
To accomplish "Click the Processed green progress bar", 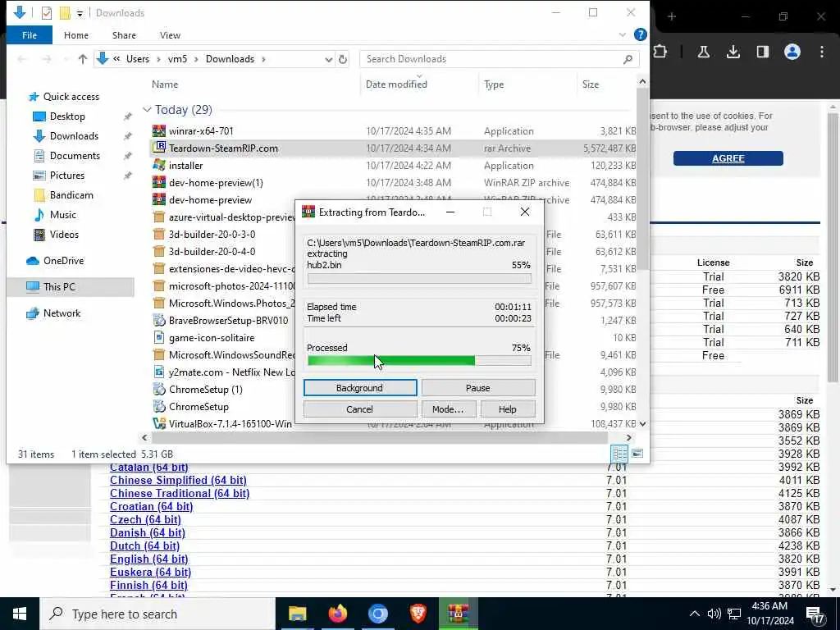I will (x=419, y=361).
